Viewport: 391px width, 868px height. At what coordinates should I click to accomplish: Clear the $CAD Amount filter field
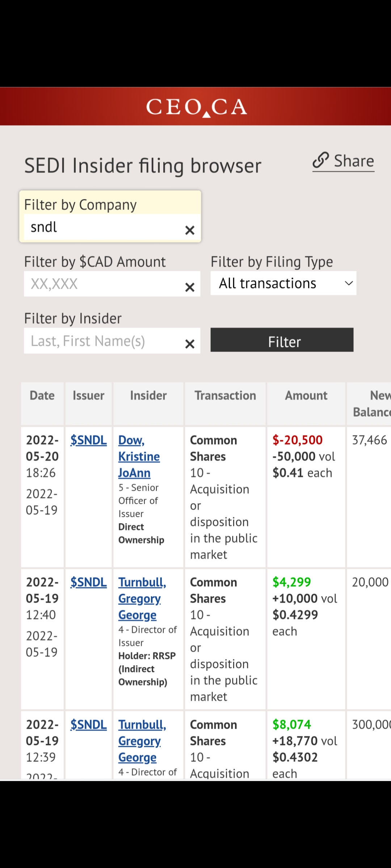(x=190, y=287)
